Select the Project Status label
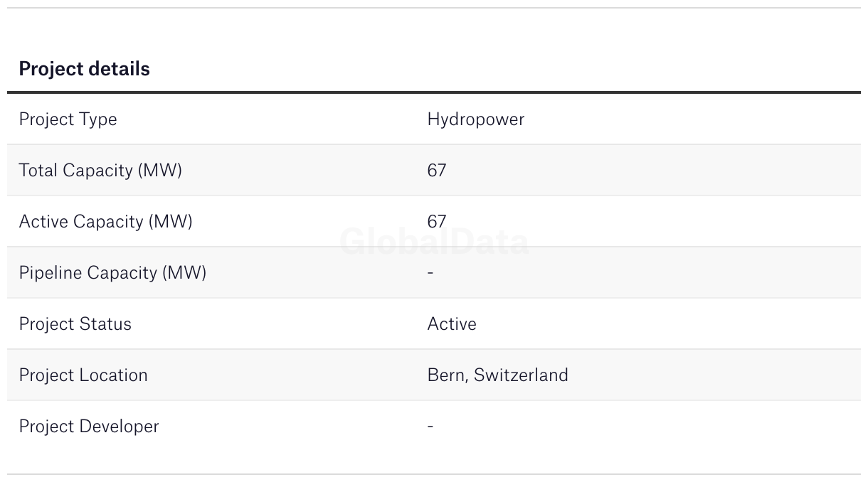Screen dimensions: 868x482 pos(75,324)
